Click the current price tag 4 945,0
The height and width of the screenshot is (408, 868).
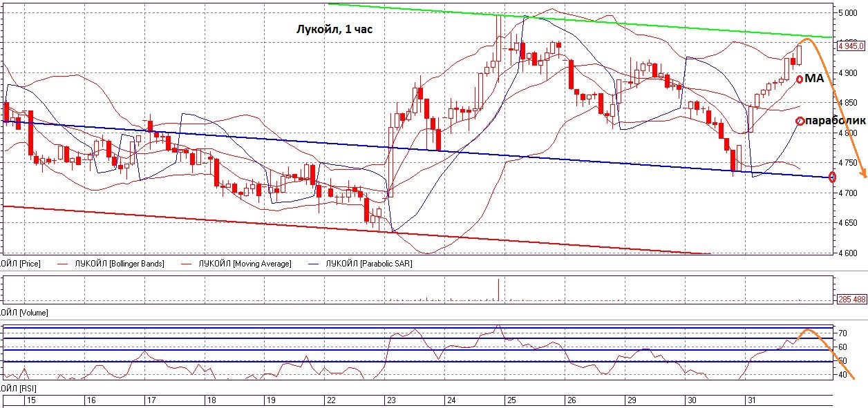(851, 46)
